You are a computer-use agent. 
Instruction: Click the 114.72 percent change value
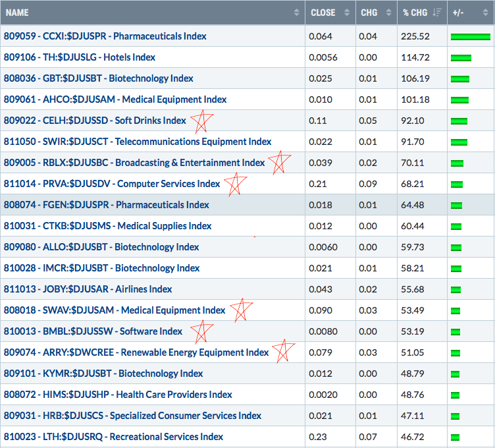click(x=415, y=57)
